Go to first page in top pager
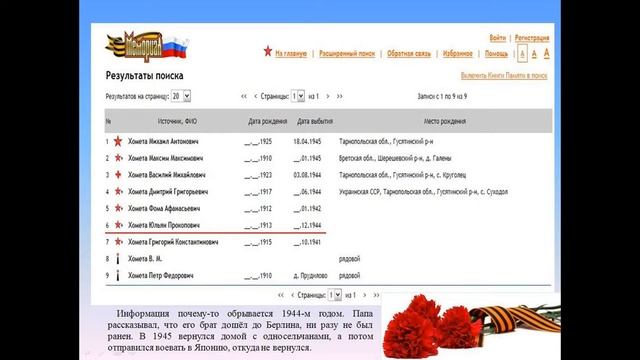Image resolution: width=640 pixels, height=360 pixels. (x=244, y=96)
